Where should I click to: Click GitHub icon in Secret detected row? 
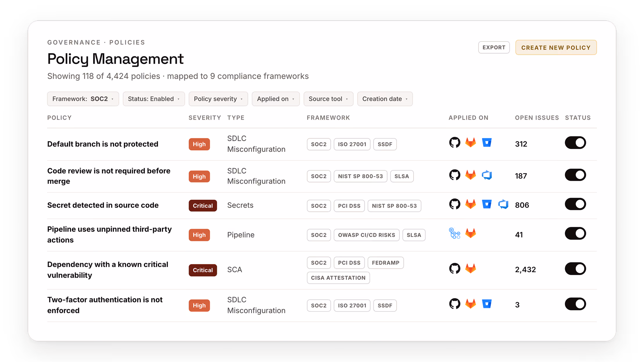(455, 204)
